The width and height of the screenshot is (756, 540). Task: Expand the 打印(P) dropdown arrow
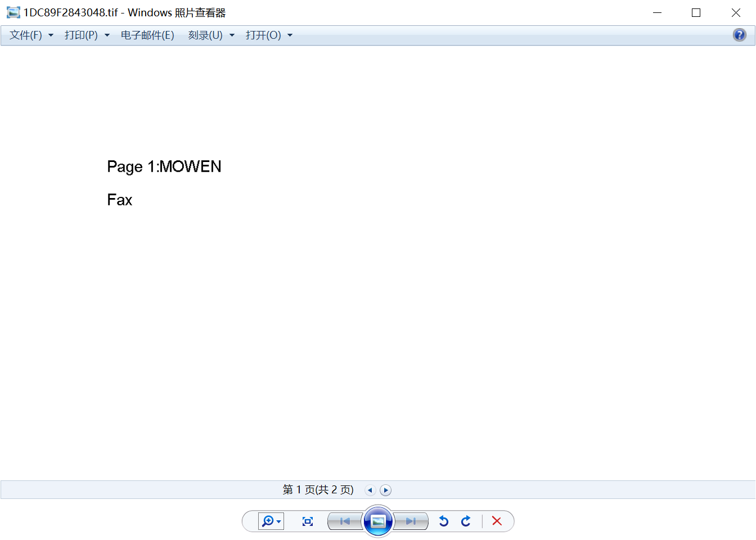(107, 35)
